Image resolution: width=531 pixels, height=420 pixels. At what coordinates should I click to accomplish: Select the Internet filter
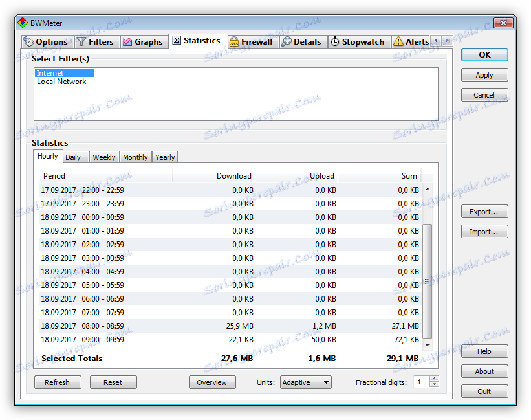[x=64, y=73]
